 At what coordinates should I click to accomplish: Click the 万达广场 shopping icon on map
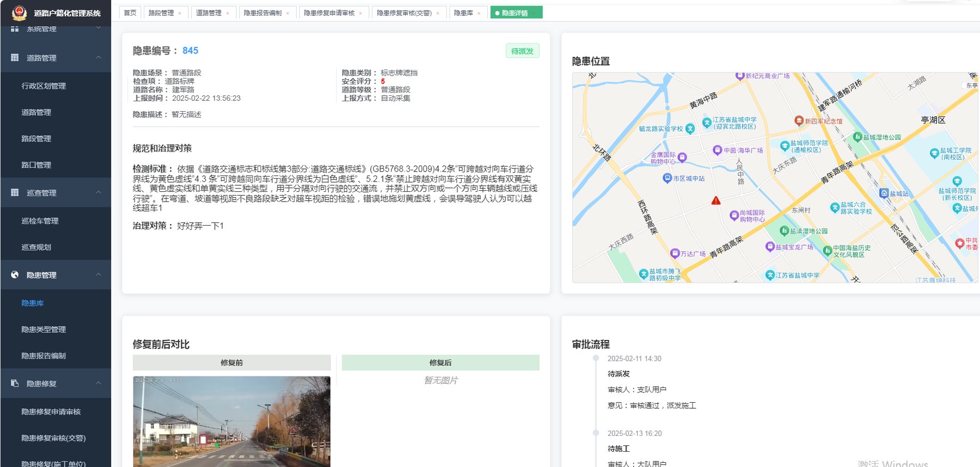[675, 253]
